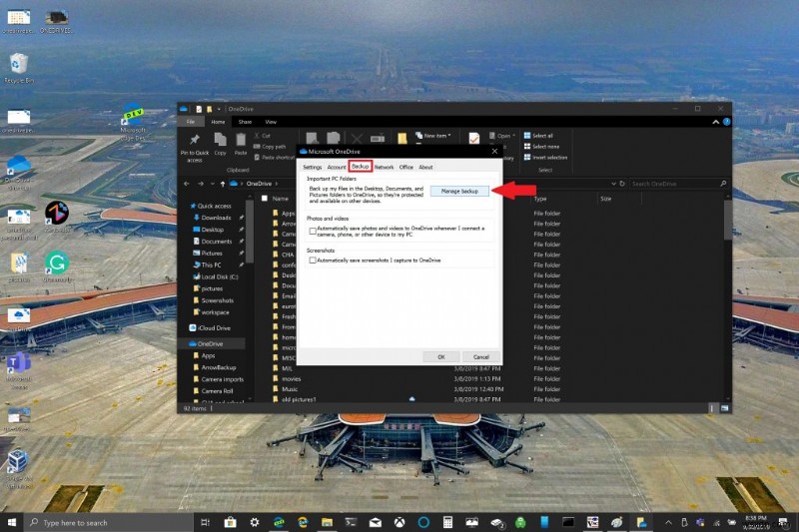Open the New item dropdown

pyautogui.click(x=433, y=136)
